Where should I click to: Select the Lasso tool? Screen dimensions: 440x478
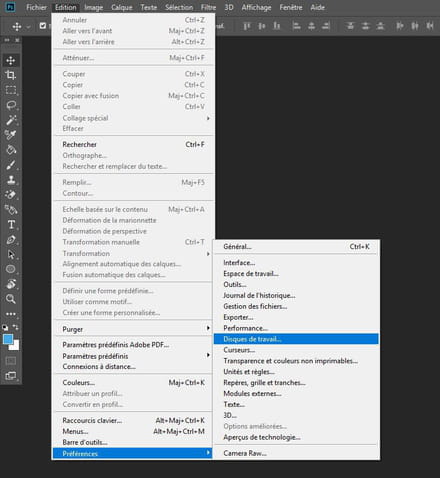11,105
